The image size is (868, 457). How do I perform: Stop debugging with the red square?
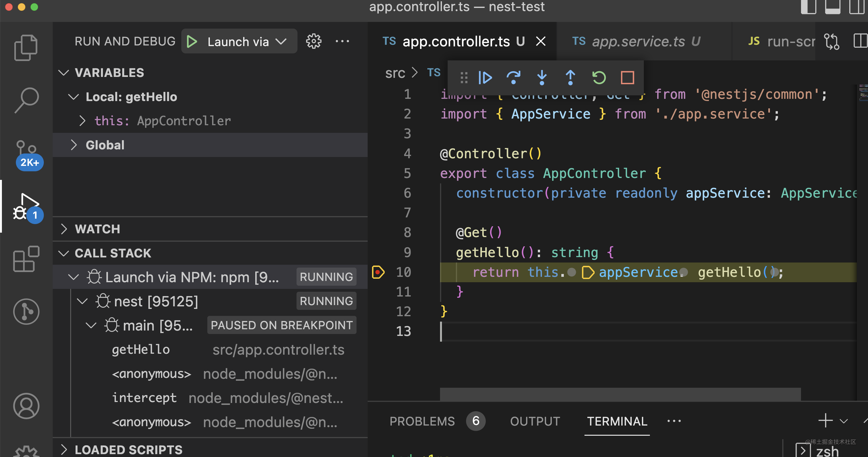click(x=627, y=78)
